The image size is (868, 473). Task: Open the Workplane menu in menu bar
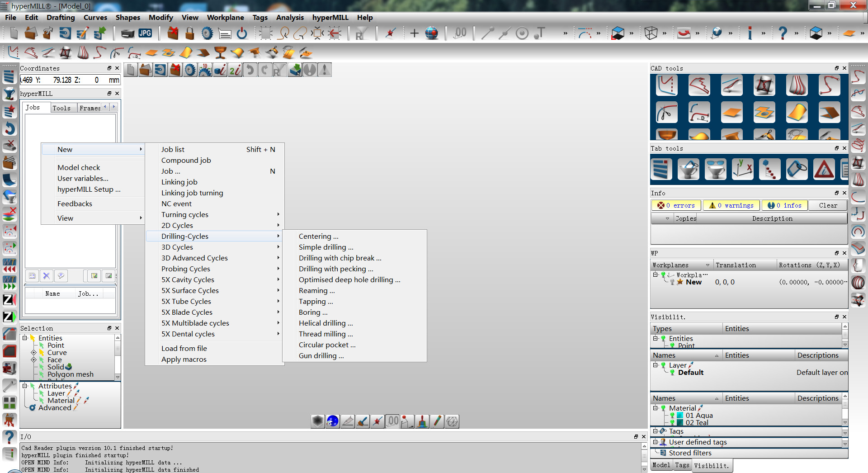click(225, 17)
